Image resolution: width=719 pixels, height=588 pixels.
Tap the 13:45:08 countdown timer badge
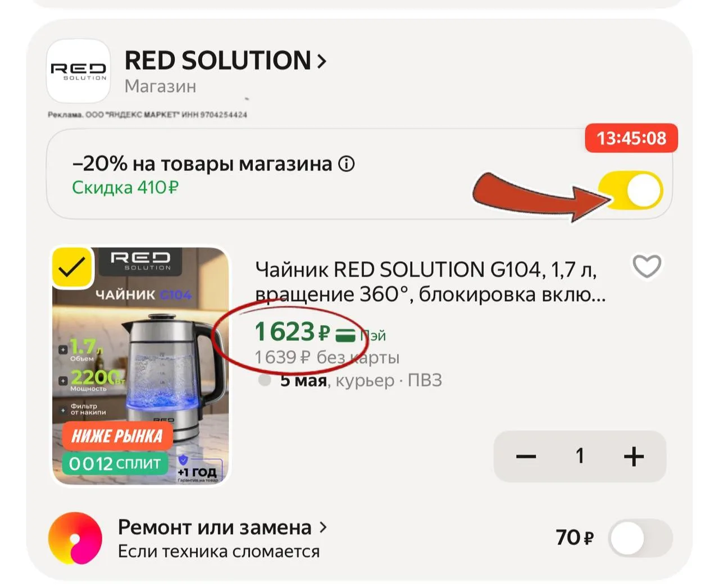click(631, 138)
